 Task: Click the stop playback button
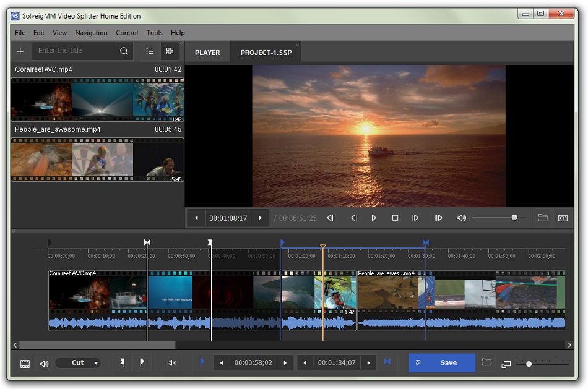pos(395,218)
